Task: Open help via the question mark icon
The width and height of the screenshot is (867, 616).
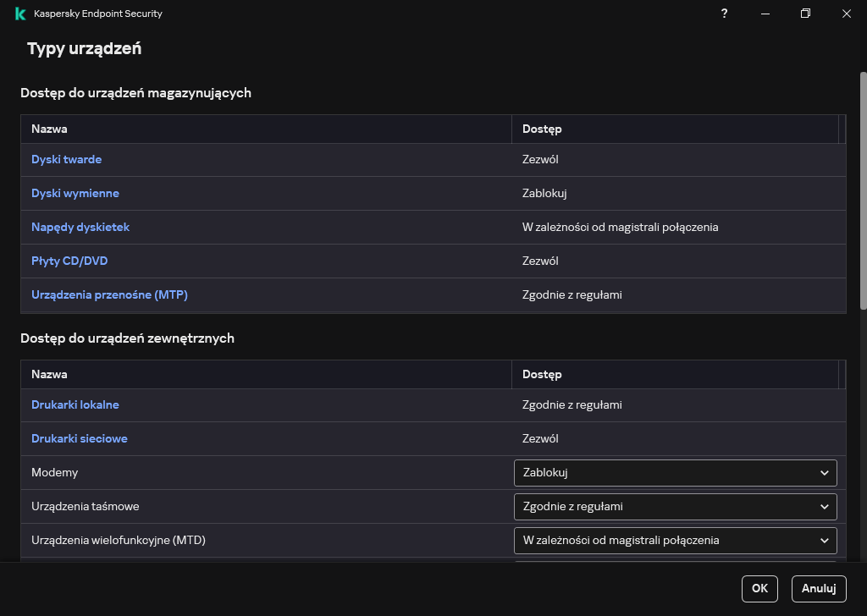Action: coord(724,14)
